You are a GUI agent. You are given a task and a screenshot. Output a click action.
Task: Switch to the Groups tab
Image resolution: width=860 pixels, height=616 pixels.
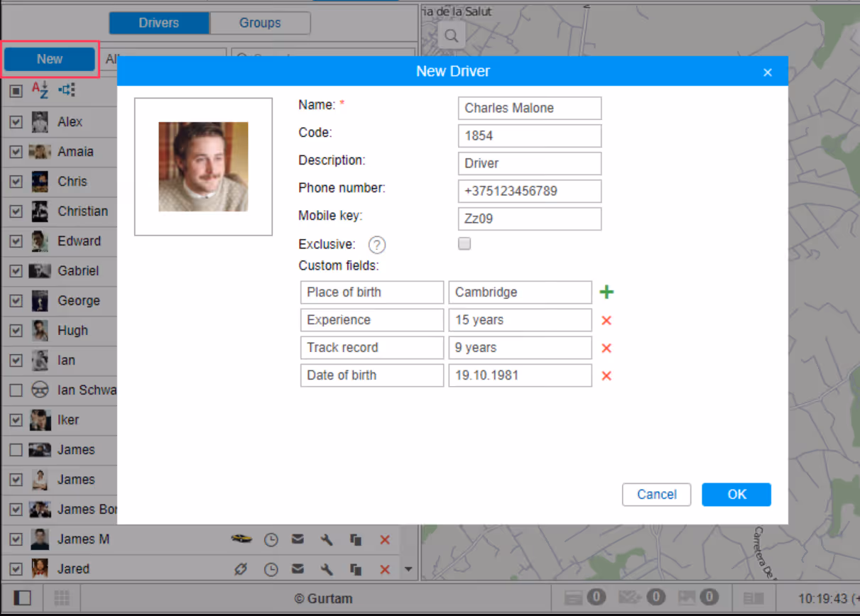click(260, 23)
